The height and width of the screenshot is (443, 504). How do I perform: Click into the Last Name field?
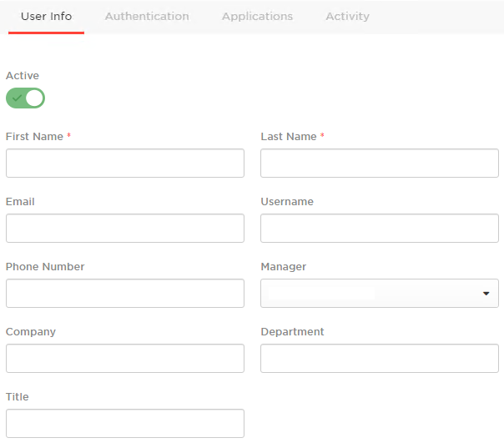(380, 163)
